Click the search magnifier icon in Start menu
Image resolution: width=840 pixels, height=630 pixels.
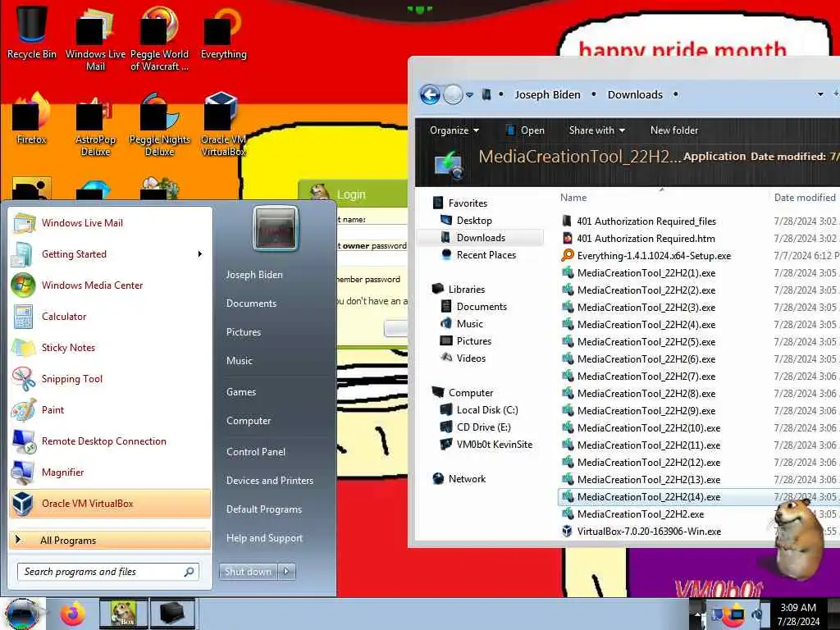point(189,572)
